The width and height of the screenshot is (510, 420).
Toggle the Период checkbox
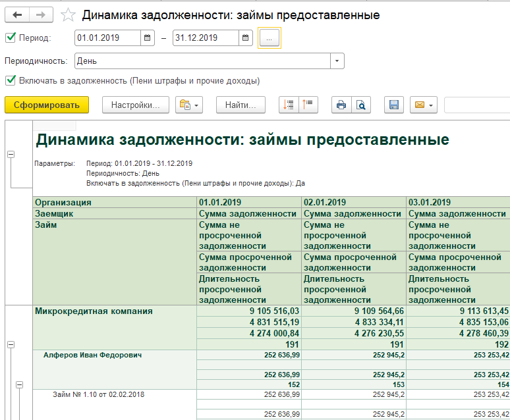point(11,38)
